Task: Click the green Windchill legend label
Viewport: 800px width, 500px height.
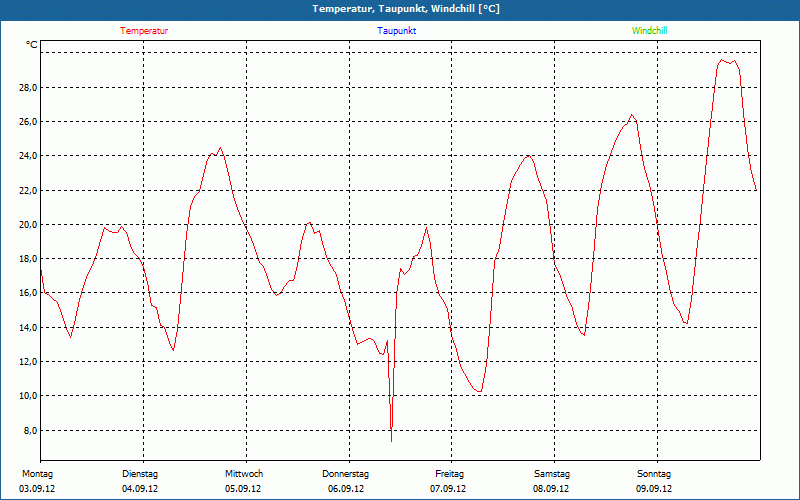Action: coord(649,31)
